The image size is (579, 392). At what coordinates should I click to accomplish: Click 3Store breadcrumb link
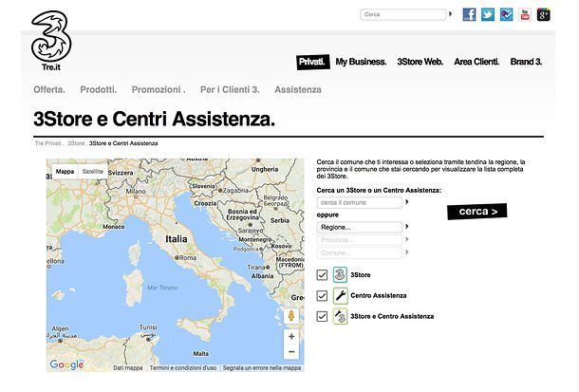coord(76,143)
